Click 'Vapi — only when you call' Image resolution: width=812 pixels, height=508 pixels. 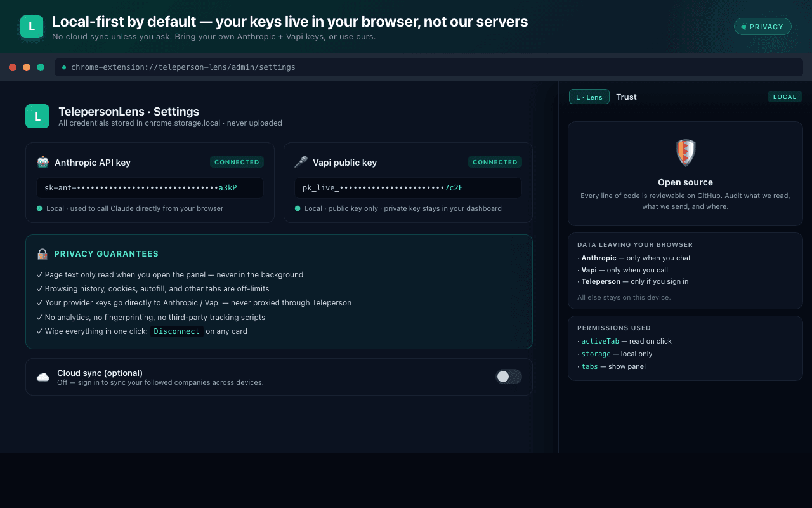pyautogui.click(x=622, y=270)
